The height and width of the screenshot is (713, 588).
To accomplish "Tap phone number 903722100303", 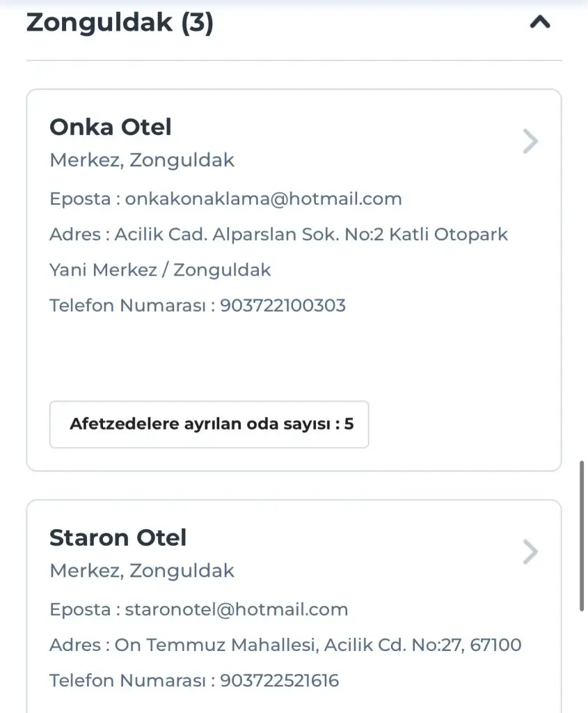I will coord(283,306).
